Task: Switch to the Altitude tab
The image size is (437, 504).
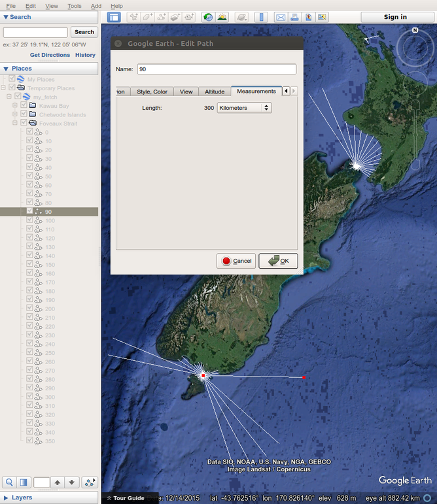Action: pos(215,92)
